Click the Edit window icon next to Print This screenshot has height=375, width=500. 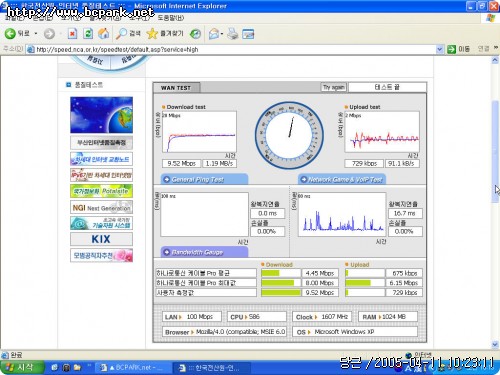point(248,34)
